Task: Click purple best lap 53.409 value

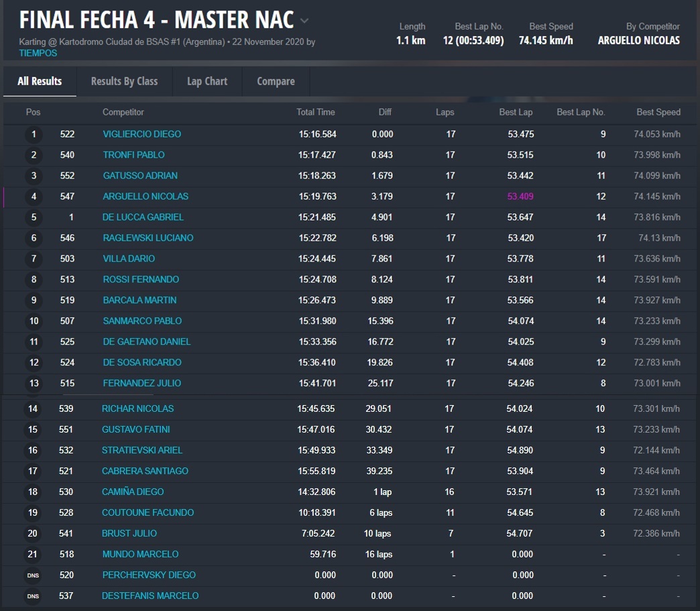Action: point(521,197)
